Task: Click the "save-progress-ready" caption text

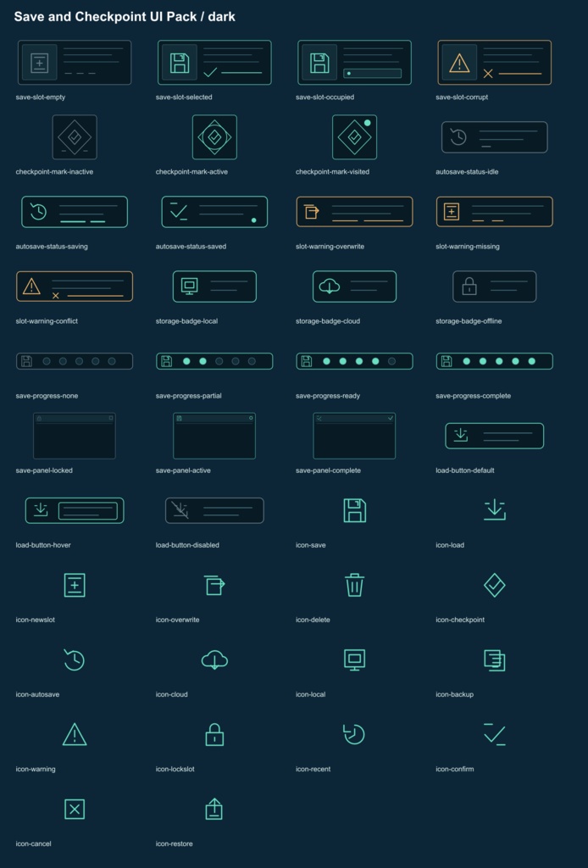Action: pyautogui.click(x=327, y=396)
